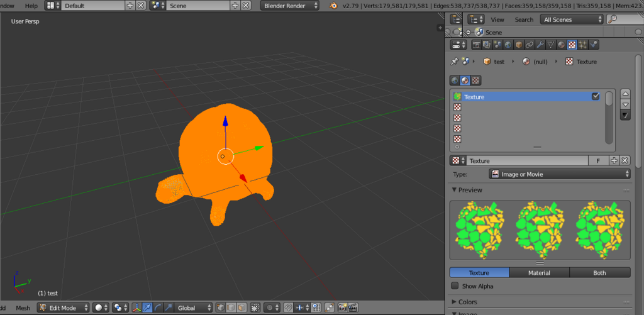Unlink the Texture datablock with X button
644x315 pixels.
[x=625, y=160]
